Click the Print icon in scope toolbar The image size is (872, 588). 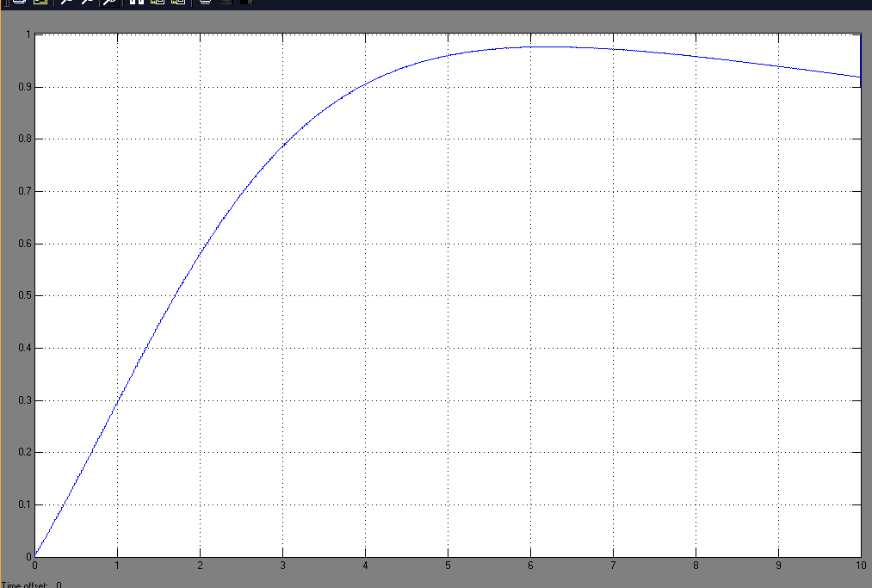pos(19,2)
